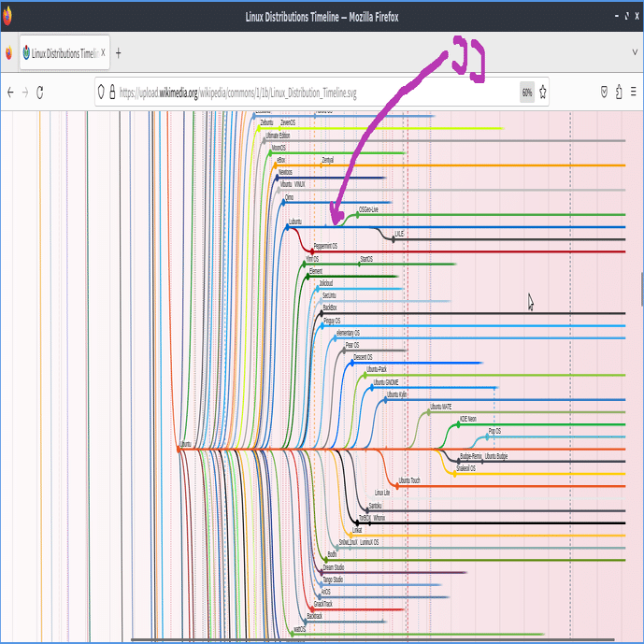Click the Ubuntu GNOME label

tap(386, 382)
